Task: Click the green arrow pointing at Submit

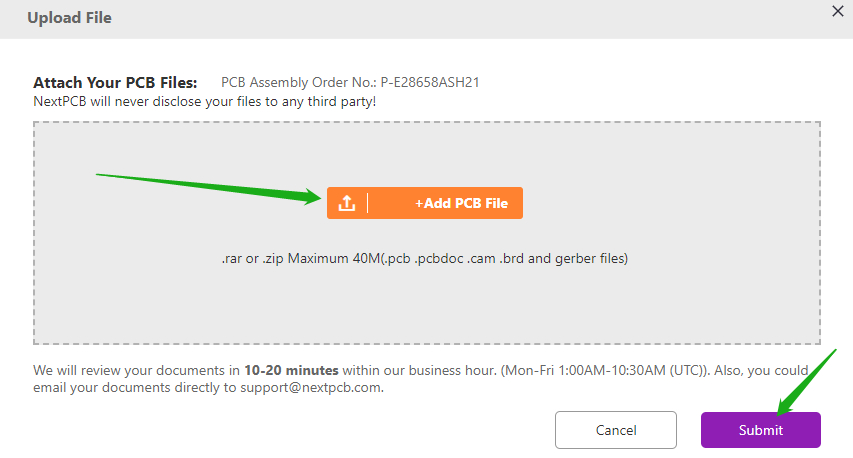Action: point(808,381)
